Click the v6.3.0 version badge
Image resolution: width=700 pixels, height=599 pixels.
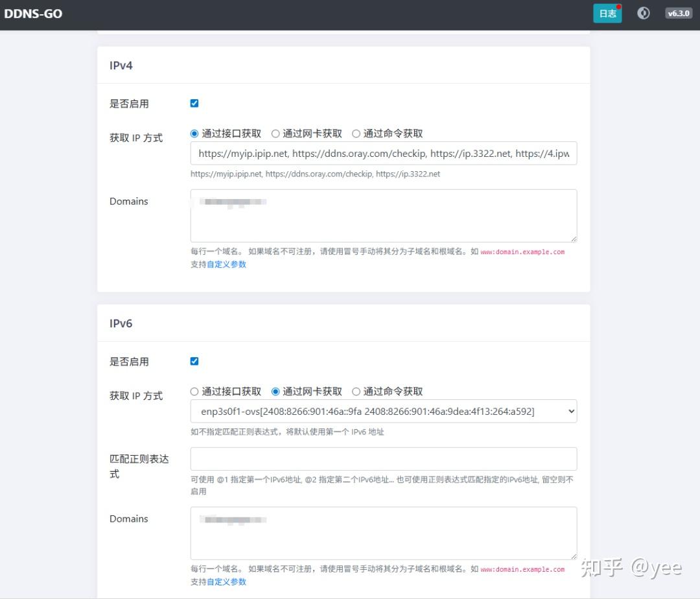pyautogui.click(x=679, y=13)
